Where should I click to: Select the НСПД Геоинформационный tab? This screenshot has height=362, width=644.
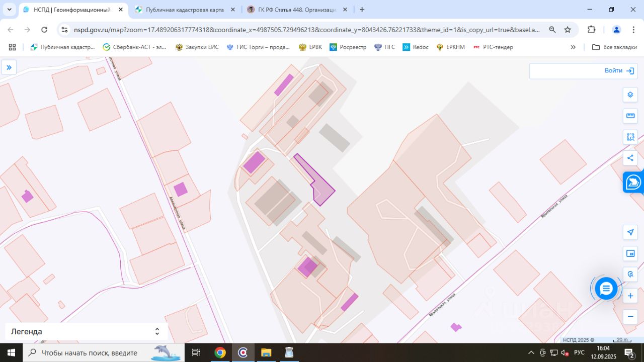tap(72, 10)
